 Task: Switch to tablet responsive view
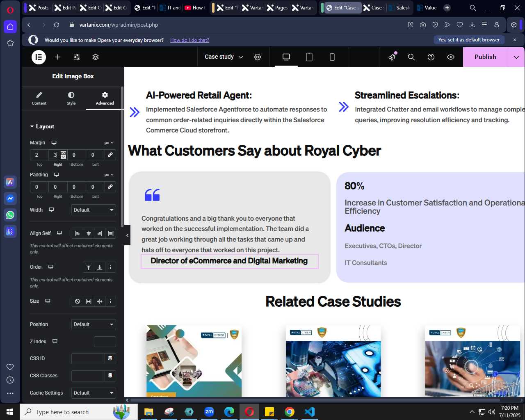pyautogui.click(x=309, y=57)
